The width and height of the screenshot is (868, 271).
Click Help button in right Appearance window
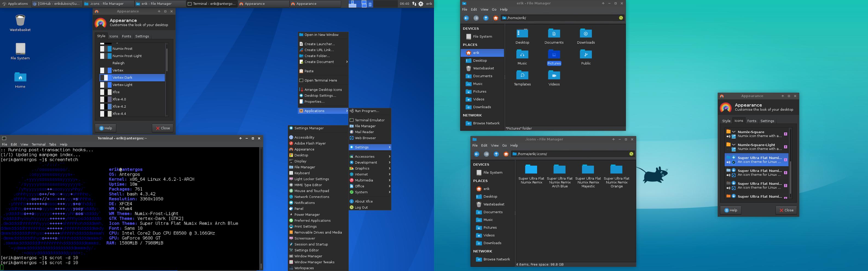pos(731,210)
